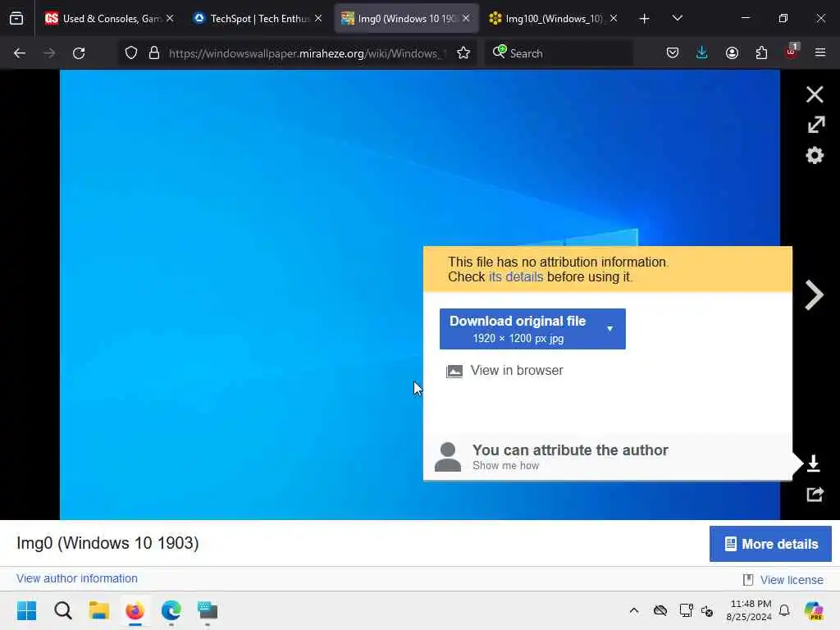The height and width of the screenshot is (630, 840).
Task: Open More details button
Action: [x=770, y=544]
